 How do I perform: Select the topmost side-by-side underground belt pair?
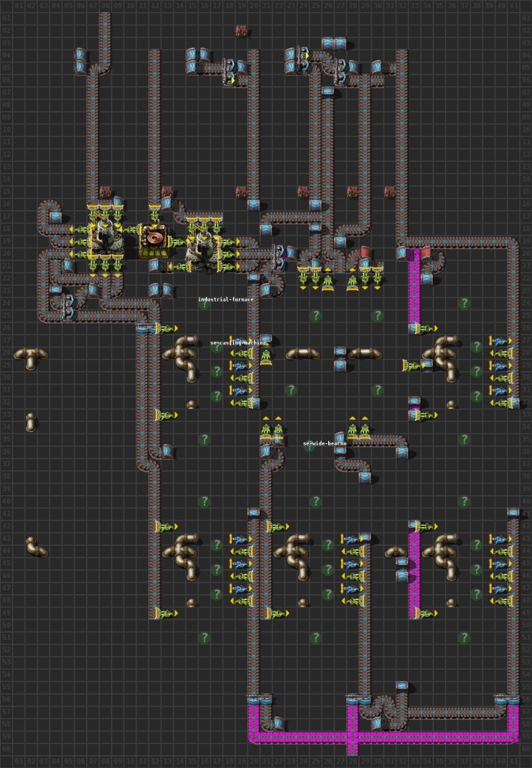[335, 43]
